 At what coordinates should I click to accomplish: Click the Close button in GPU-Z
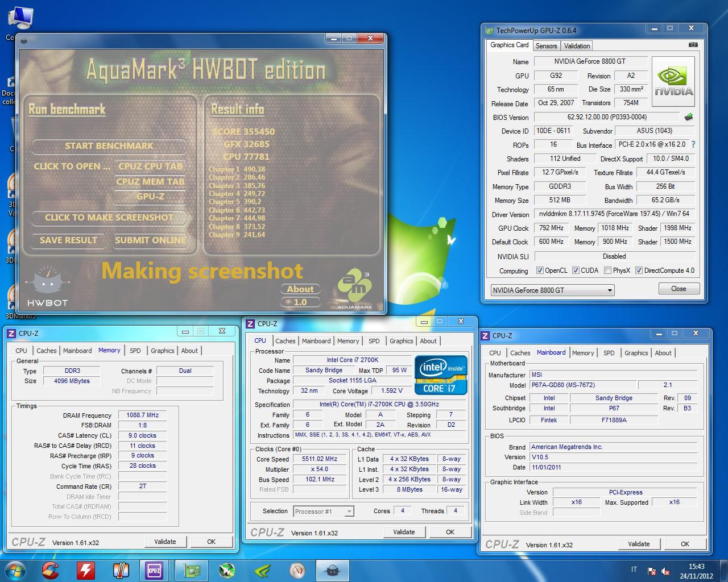click(679, 289)
